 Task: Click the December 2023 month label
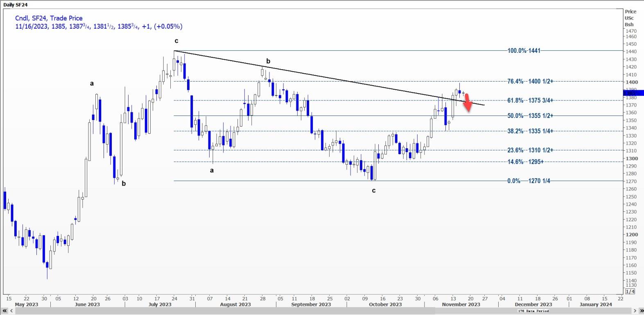tap(533, 304)
